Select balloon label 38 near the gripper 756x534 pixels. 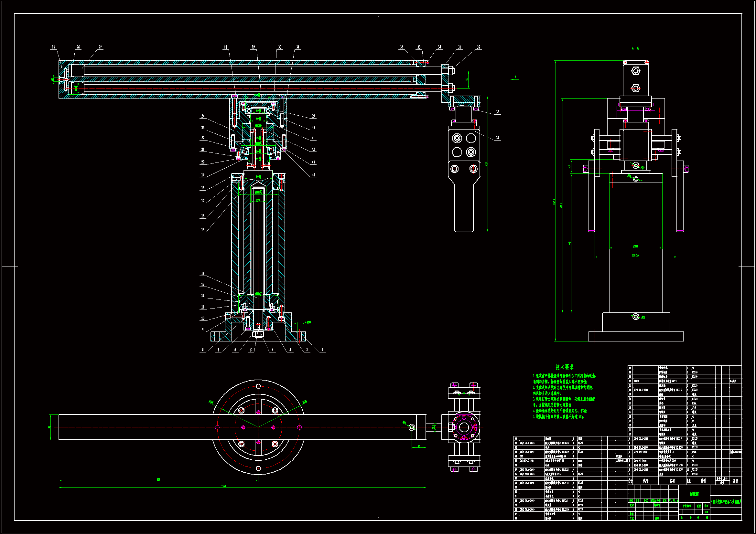click(498, 138)
